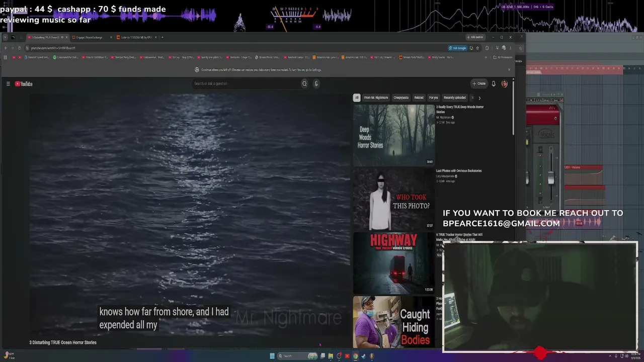644x362 pixels.
Task: Select the 'Creepypasta' filter chip
Action: point(401,98)
